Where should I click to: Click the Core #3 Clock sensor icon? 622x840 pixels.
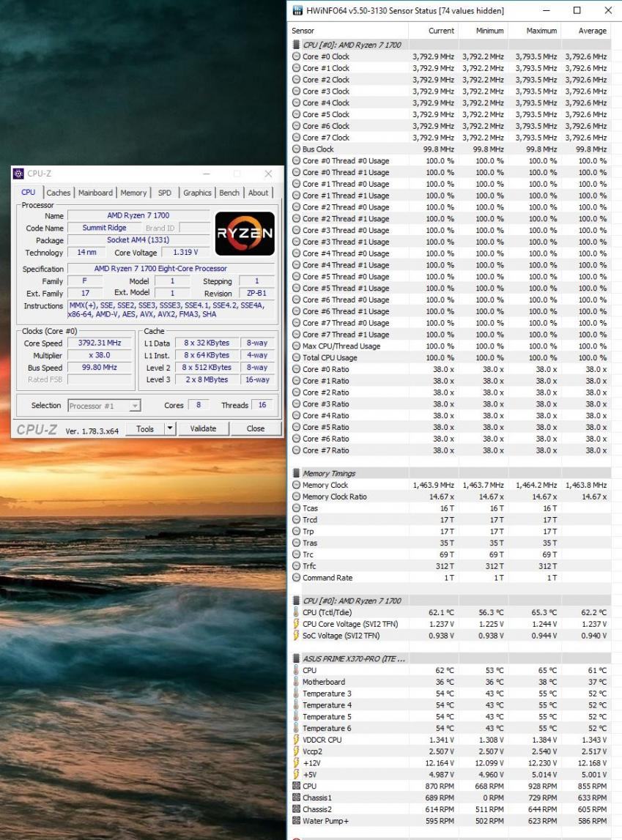tap(296, 91)
